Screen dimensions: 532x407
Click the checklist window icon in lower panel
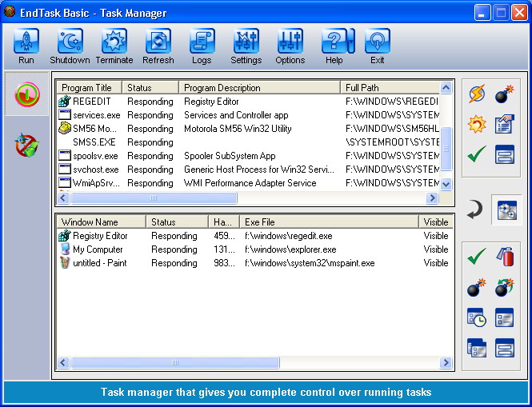505,317
